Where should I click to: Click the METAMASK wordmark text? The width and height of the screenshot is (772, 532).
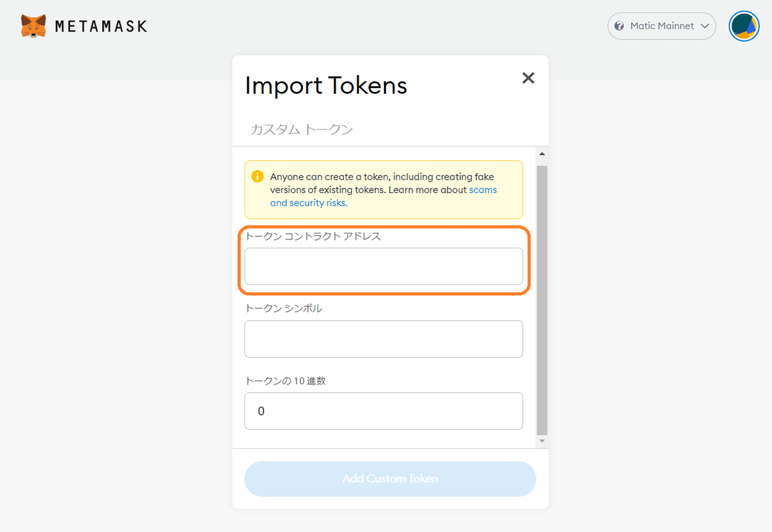pyautogui.click(x=101, y=26)
